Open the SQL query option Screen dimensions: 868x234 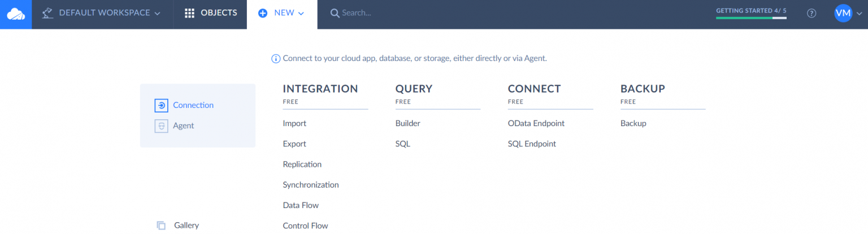coord(402,144)
